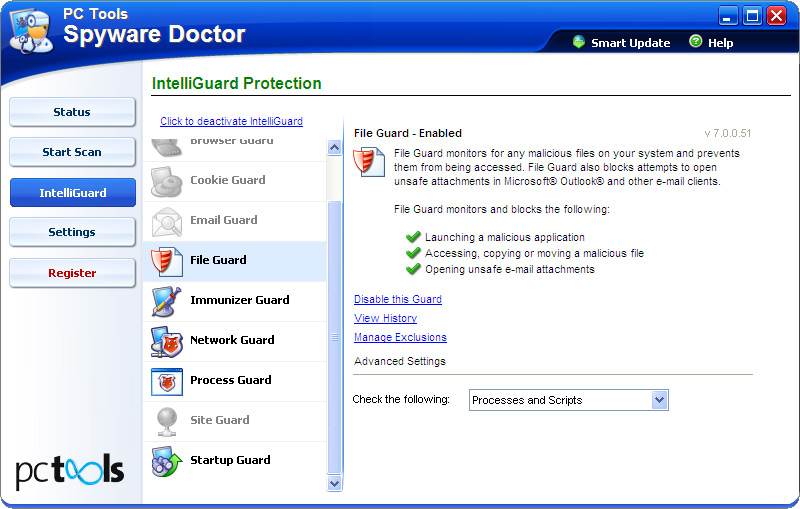
Task: Open the Help menu label
Action: pyautogui.click(x=720, y=43)
